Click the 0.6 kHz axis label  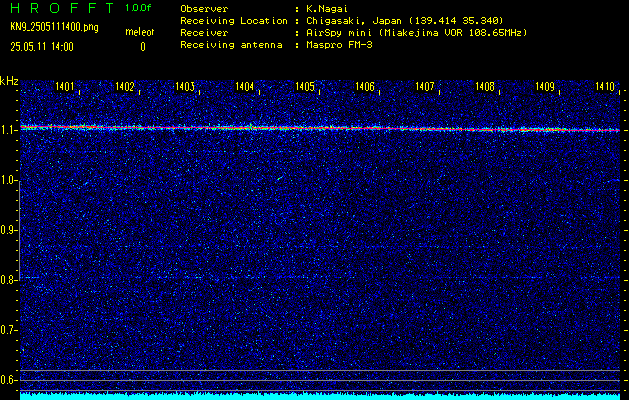pyautogui.click(x=8, y=380)
